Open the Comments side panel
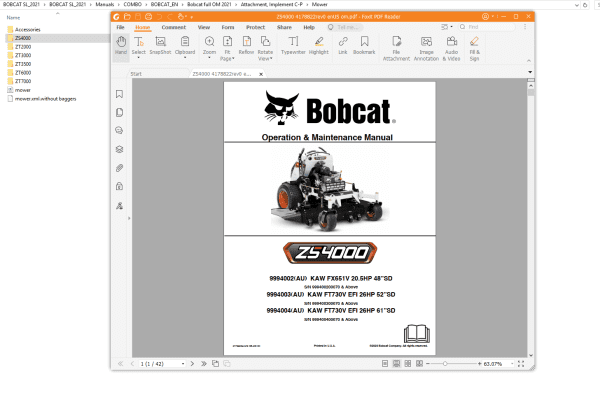This screenshot has height=404, width=600. (119, 130)
